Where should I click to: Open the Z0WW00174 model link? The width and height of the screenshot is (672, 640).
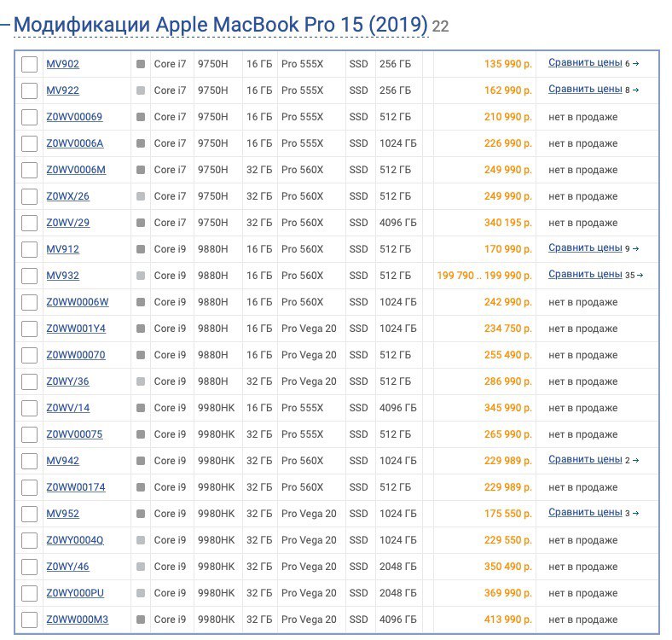[x=76, y=487]
